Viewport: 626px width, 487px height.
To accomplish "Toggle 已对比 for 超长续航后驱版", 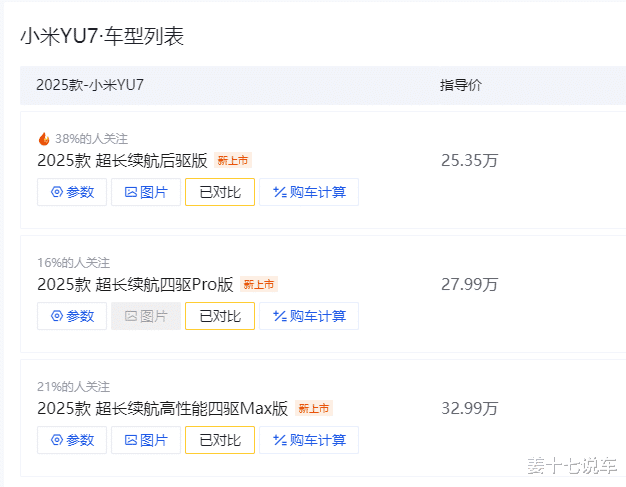I will (x=220, y=192).
